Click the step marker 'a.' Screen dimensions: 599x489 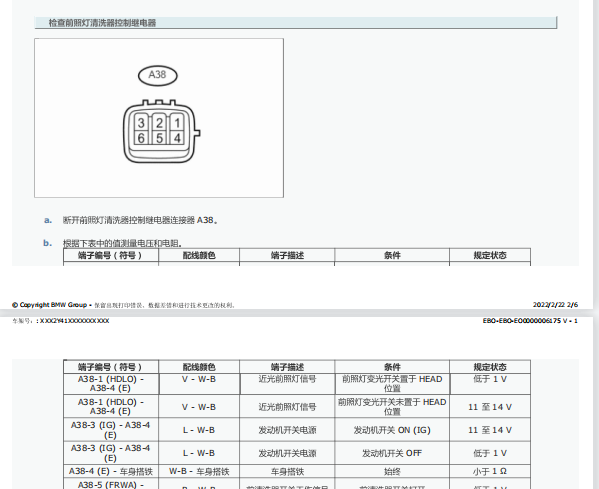pos(48,220)
